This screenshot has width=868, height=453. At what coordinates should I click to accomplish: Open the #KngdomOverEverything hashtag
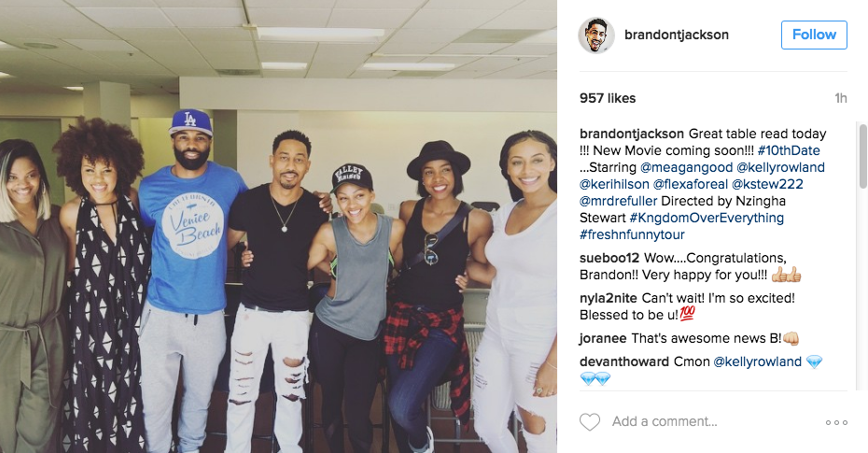pos(707,218)
